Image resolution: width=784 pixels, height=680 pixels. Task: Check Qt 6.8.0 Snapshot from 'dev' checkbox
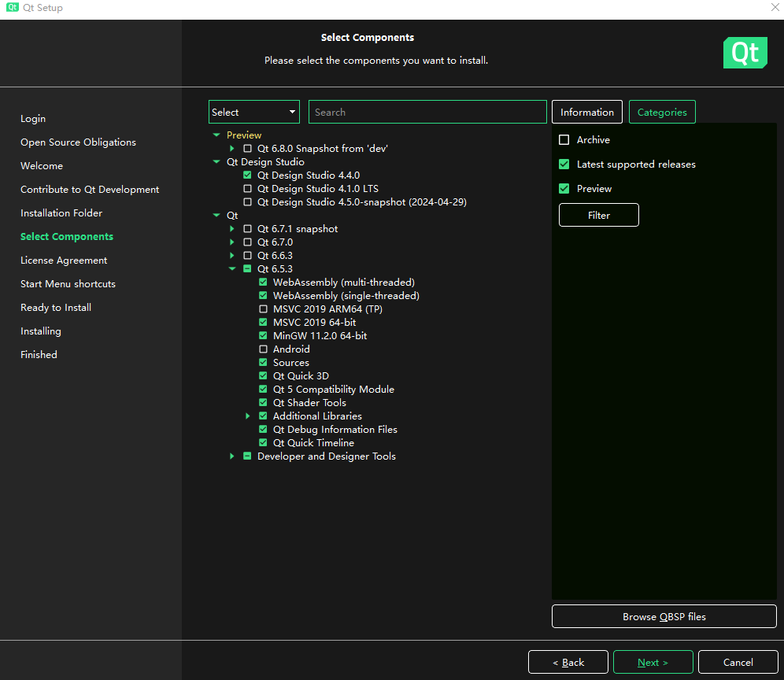[247, 149]
